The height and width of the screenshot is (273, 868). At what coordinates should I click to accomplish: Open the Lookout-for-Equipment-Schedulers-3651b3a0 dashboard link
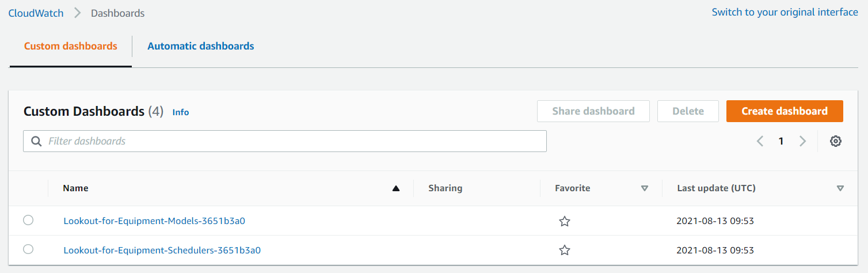pyautogui.click(x=162, y=250)
